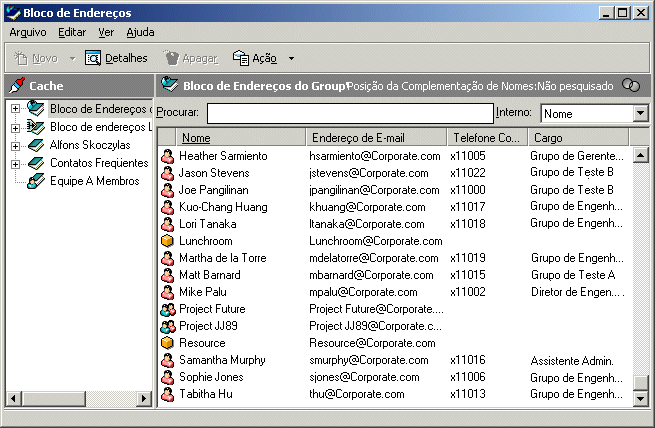
Task: Select Equipe A Membros tree item
Action: (95, 181)
